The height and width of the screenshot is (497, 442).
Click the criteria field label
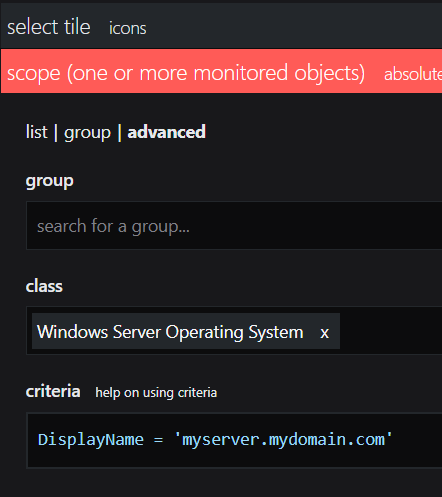pyautogui.click(x=53, y=391)
